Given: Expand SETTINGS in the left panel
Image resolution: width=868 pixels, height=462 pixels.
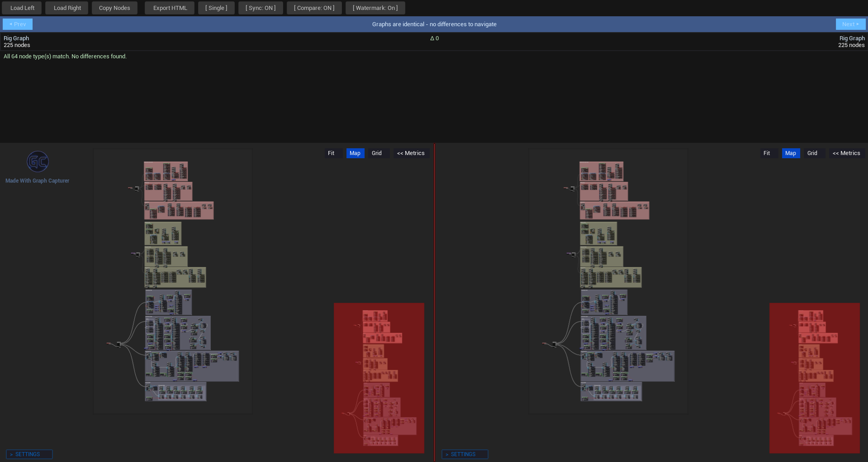Looking at the screenshot, I should tap(29, 454).
